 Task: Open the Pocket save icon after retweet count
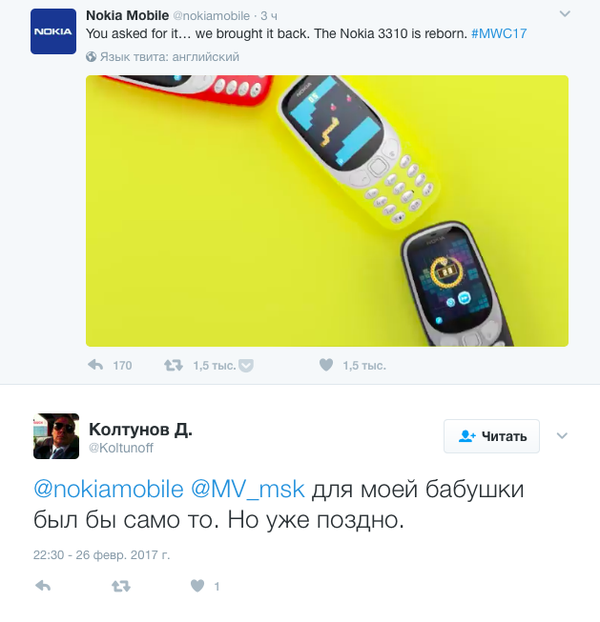coord(246,365)
